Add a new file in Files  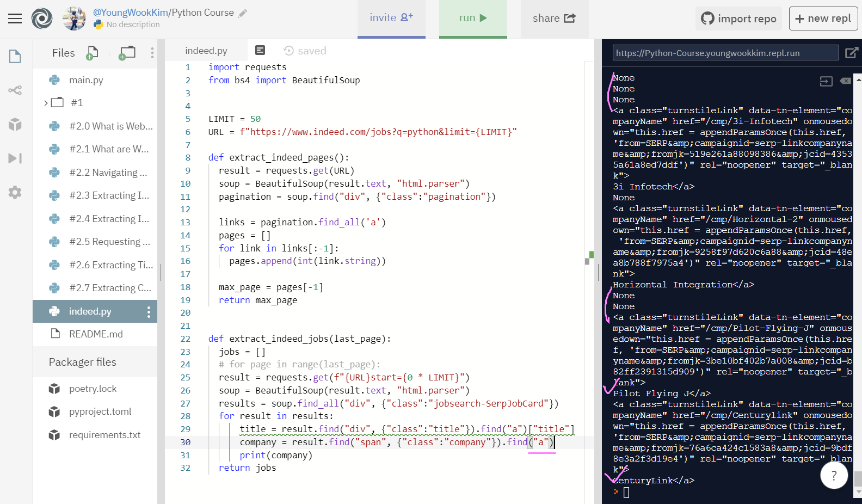(93, 53)
